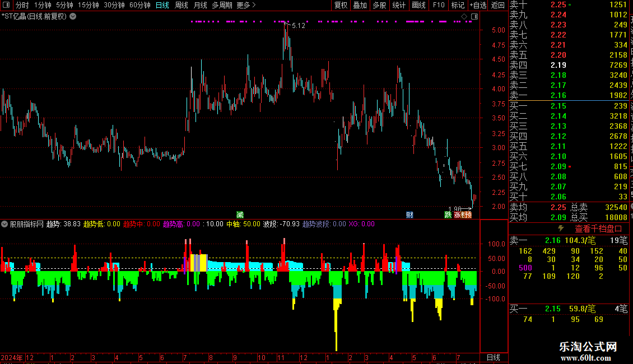Expand the 更多 more periods menu
The height and width of the screenshot is (364, 633).
point(246,5)
